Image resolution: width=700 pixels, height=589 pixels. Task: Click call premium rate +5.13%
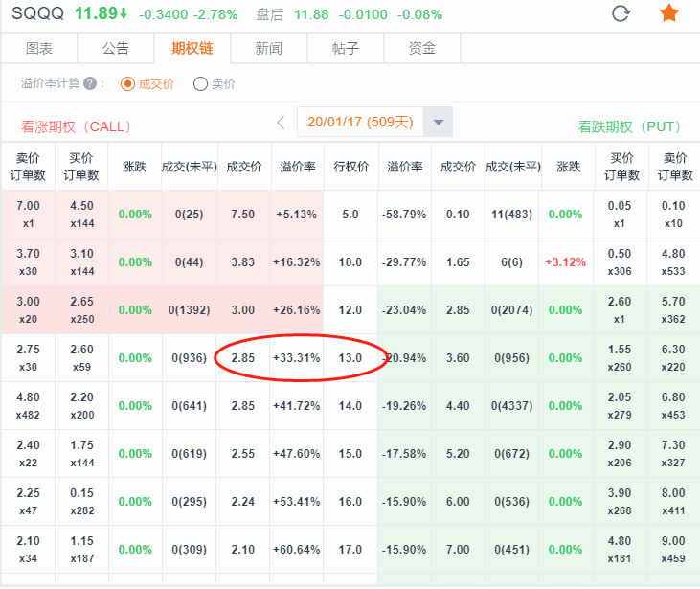click(x=297, y=215)
